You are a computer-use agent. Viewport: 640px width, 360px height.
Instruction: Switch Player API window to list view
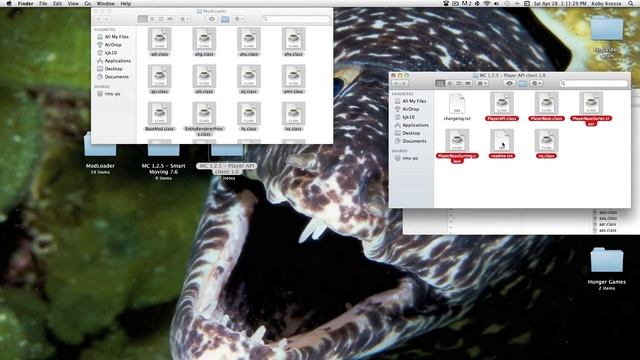pyautogui.click(x=449, y=83)
